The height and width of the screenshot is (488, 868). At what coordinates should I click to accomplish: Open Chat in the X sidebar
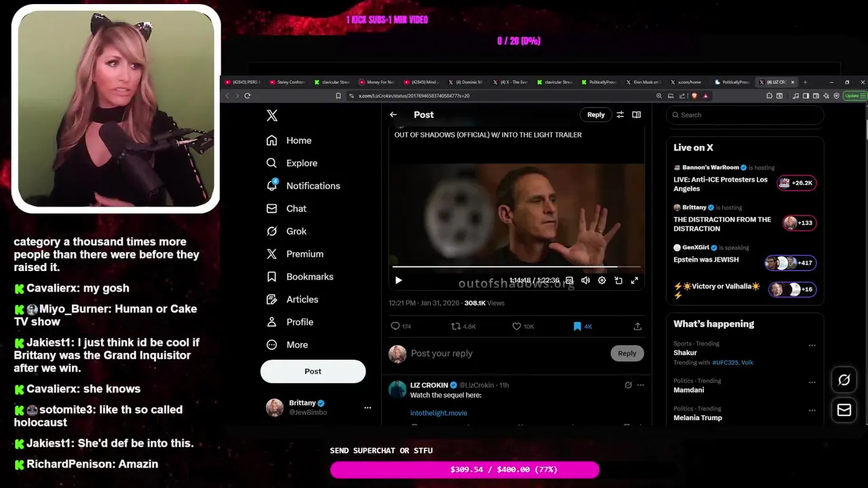[286, 209]
